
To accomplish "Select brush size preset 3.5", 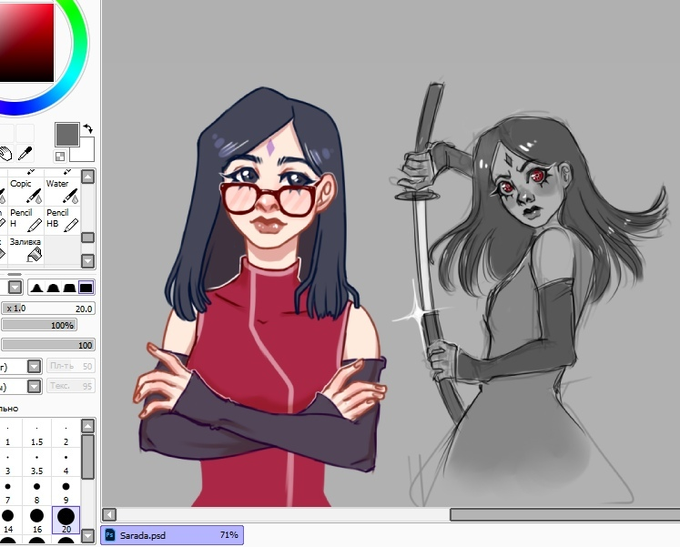I will 37,464.
